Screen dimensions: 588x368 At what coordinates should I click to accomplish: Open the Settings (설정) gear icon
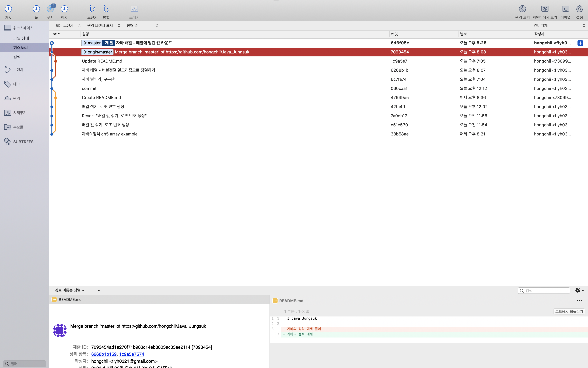point(579,9)
